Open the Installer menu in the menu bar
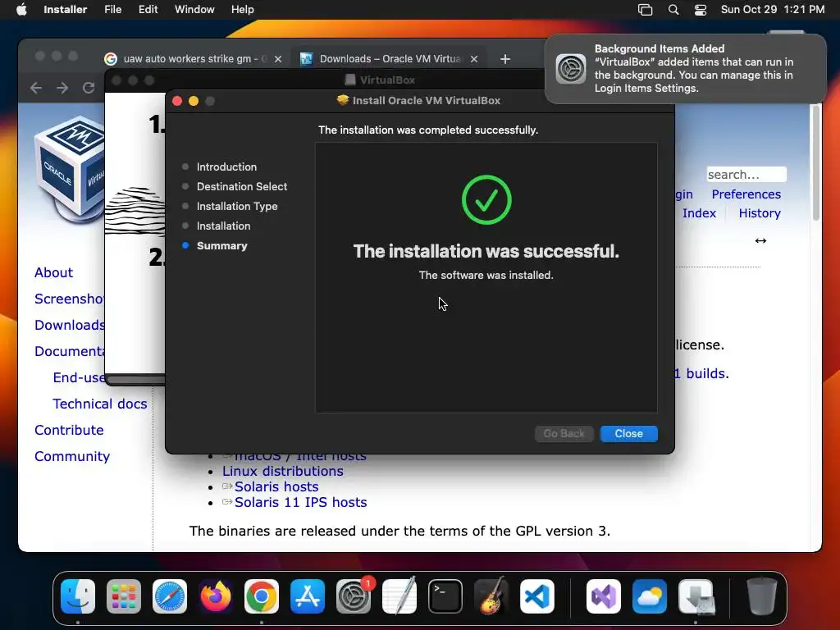This screenshot has height=630, width=840. pos(65,10)
